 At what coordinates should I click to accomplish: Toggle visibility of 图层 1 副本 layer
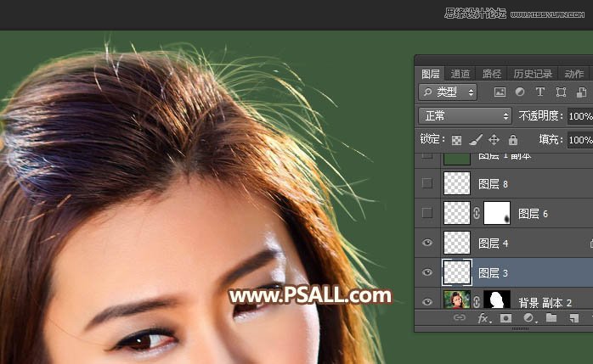[427, 155]
